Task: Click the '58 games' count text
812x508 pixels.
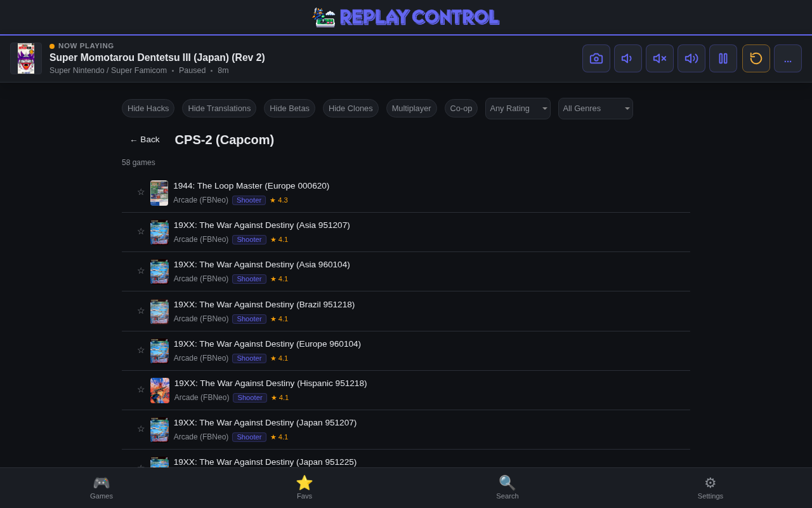Action: pyautogui.click(x=138, y=163)
